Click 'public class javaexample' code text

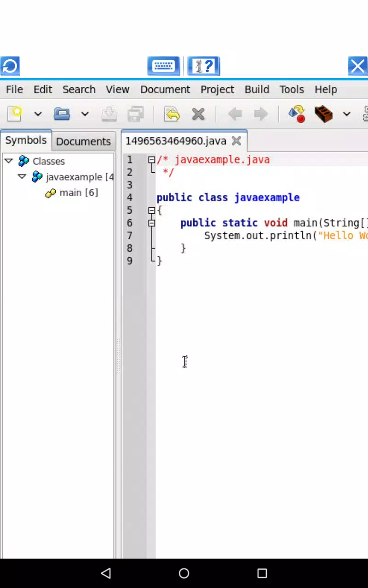228,198
